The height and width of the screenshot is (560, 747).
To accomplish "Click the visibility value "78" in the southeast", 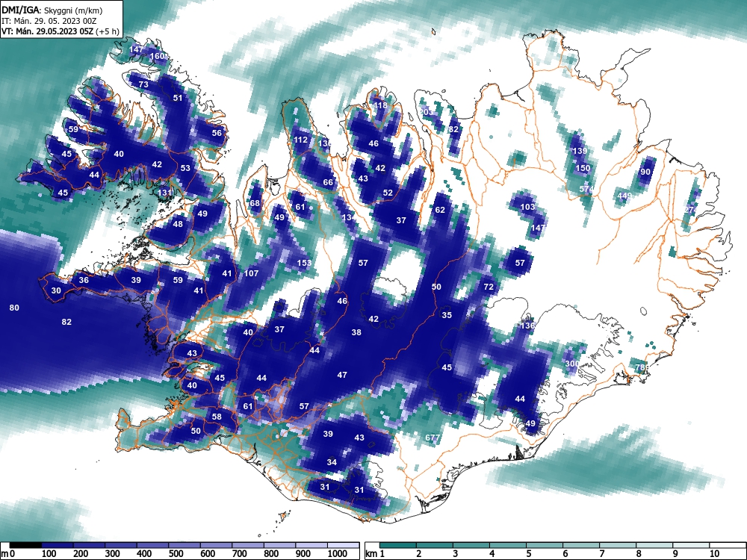I will point(640,368).
